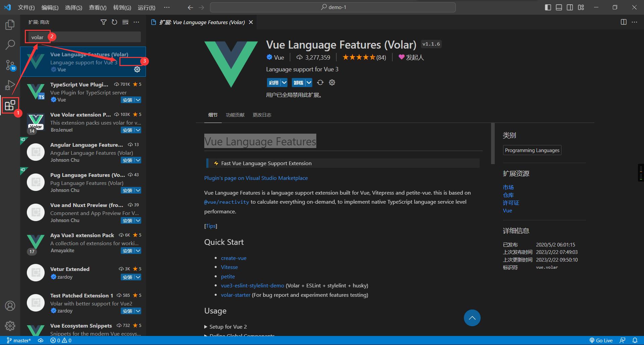This screenshot has height=345, width=644.
Task: Open install dropdown for Vue Volar extension Pack
Action: 138,130
